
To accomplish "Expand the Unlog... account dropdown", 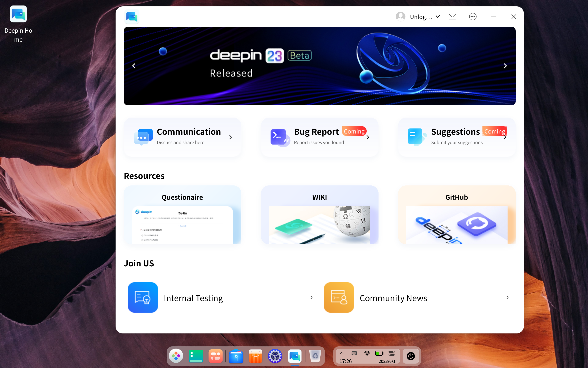I will (438, 17).
